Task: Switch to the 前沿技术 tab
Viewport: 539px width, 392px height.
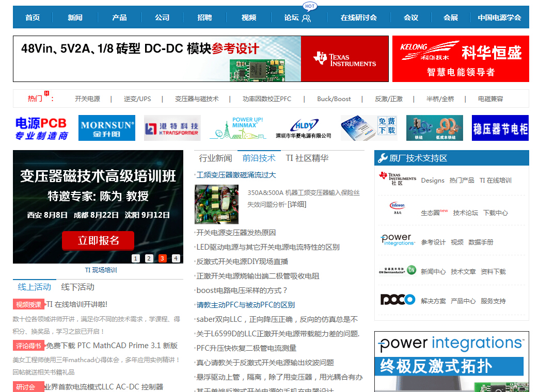Action: click(259, 158)
